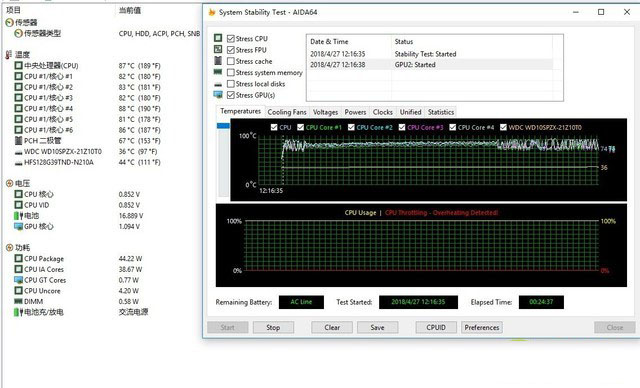
Task: Stop the stability test
Action: (x=273, y=327)
